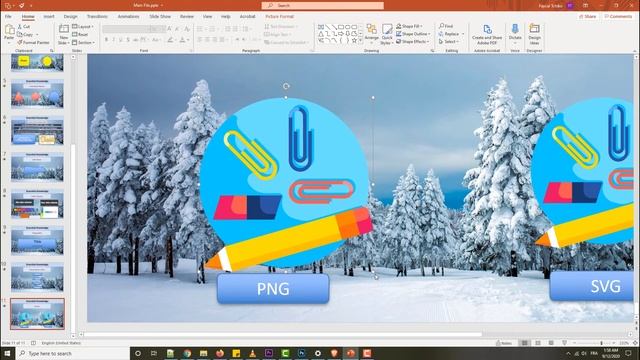Viewport: 640px width, 360px height.
Task: Click the Share button
Action: coord(587,16)
